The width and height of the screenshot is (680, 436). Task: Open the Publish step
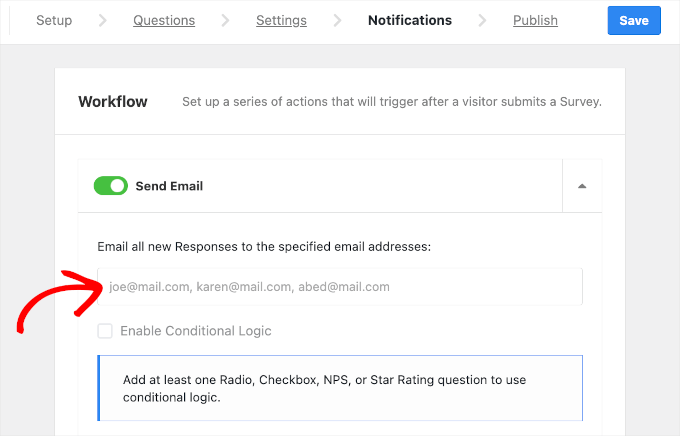click(535, 20)
